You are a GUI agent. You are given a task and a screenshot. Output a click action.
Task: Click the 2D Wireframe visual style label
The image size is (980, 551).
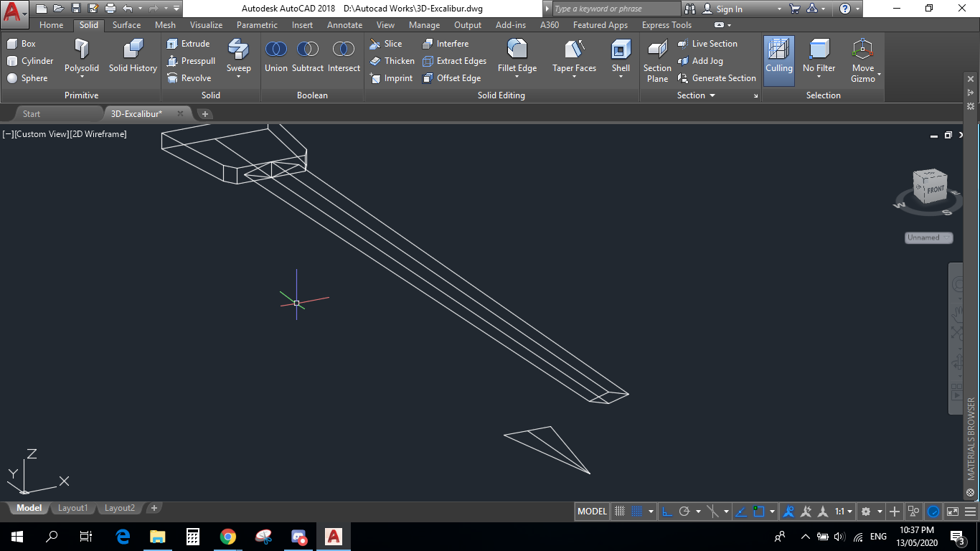pos(98,134)
